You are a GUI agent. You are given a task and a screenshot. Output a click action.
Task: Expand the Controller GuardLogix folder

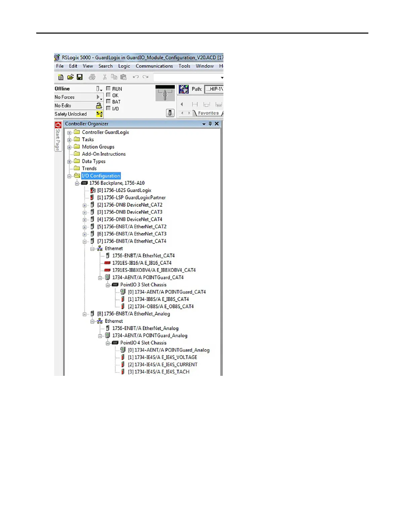[x=70, y=133]
